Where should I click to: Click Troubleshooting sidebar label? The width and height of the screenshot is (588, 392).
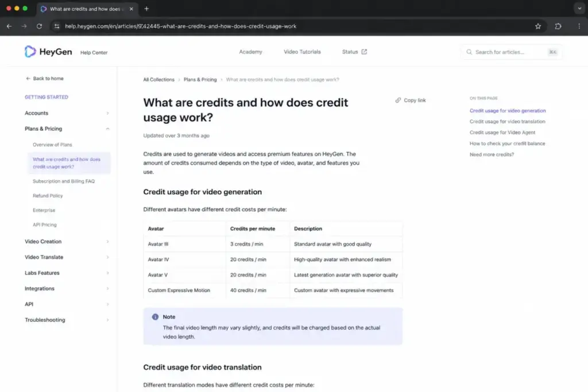[x=45, y=320]
